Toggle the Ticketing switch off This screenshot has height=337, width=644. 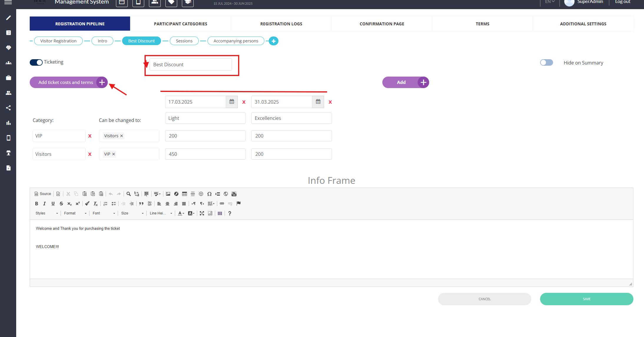36,62
